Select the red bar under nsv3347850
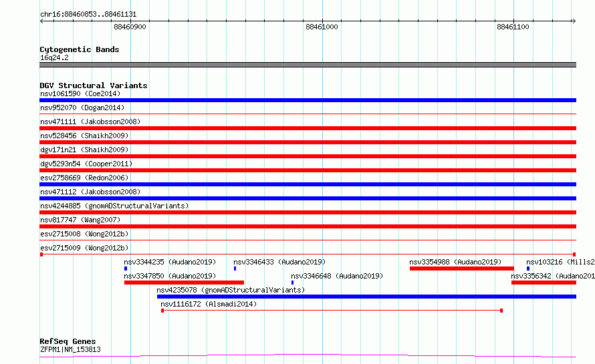 click(x=184, y=283)
